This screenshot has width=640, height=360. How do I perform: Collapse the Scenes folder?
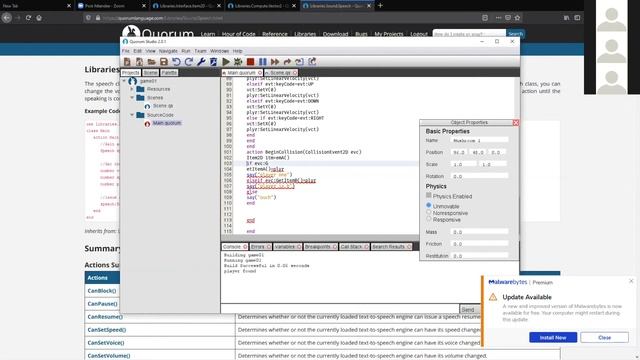click(132, 98)
